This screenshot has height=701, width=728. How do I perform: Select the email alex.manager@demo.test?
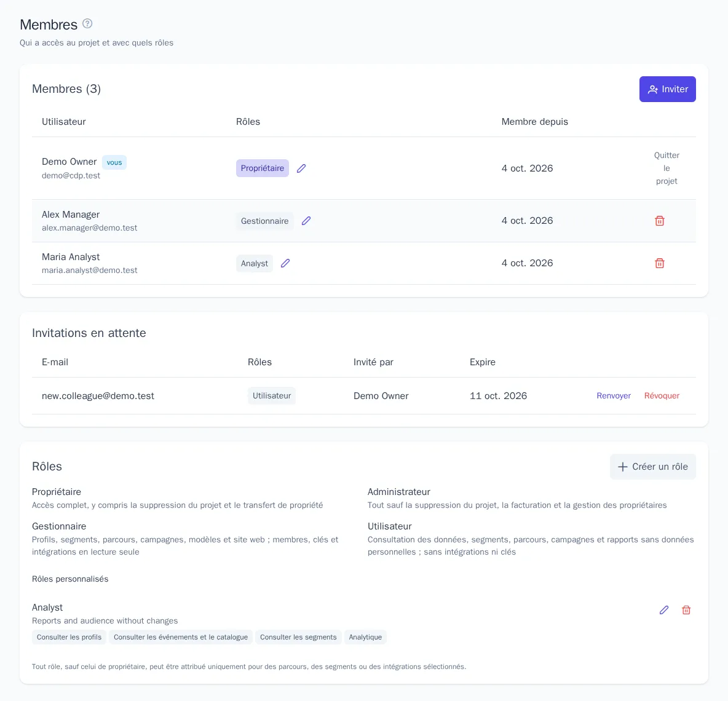(90, 228)
